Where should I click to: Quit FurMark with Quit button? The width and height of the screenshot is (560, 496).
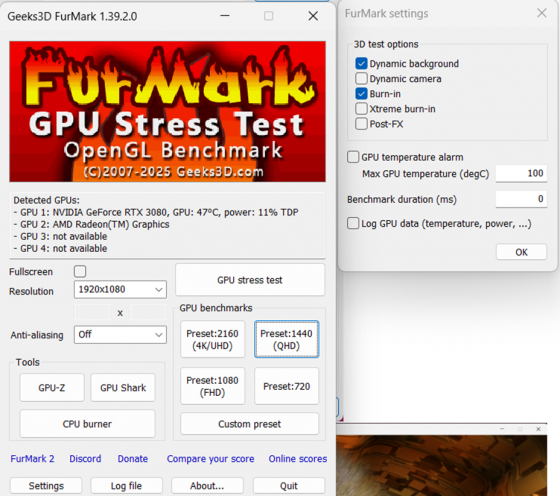(289, 486)
